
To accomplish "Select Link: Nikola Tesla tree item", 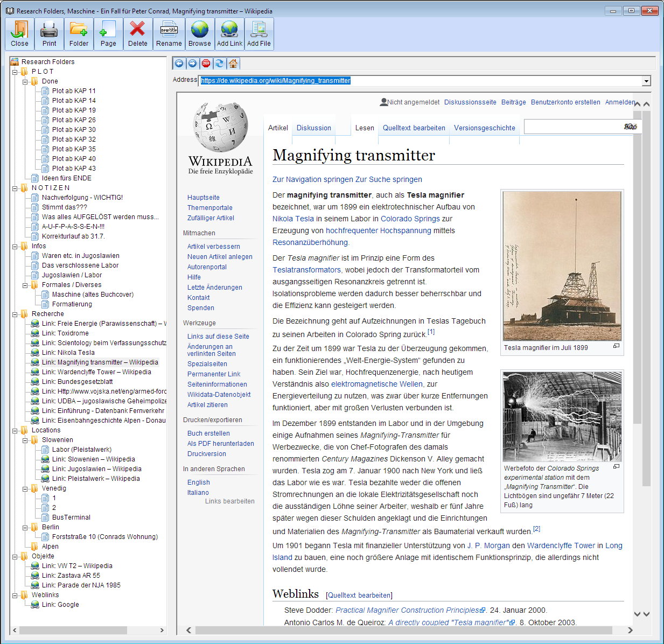I will tap(68, 353).
